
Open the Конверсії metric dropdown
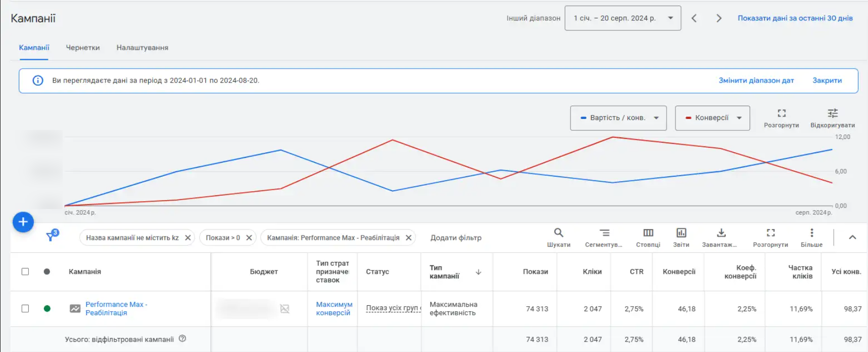coord(712,118)
